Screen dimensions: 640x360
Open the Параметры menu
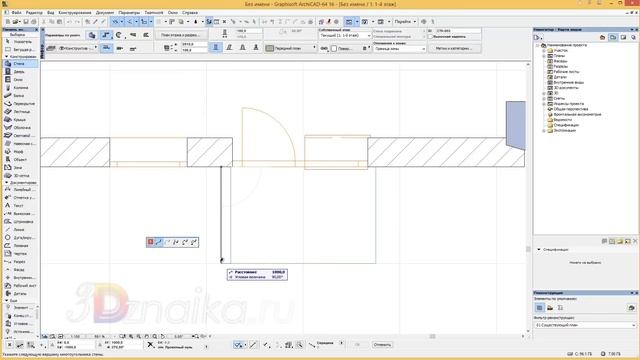[x=129, y=13]
